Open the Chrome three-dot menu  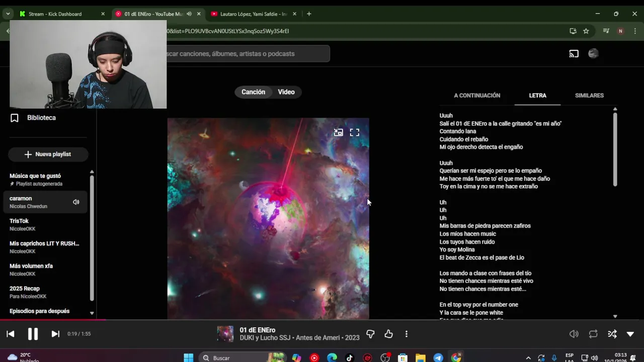pyautogui.click(x=634, y=31)
